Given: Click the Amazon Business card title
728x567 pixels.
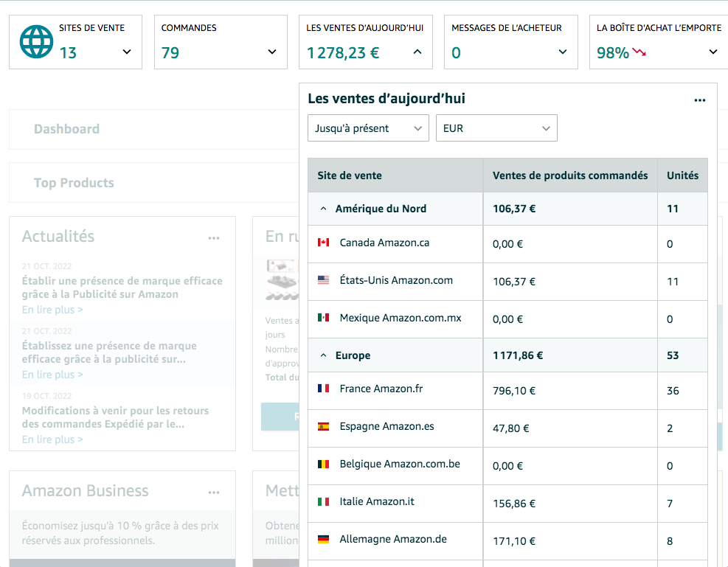Looking at the screenshot, I should 85,490.
